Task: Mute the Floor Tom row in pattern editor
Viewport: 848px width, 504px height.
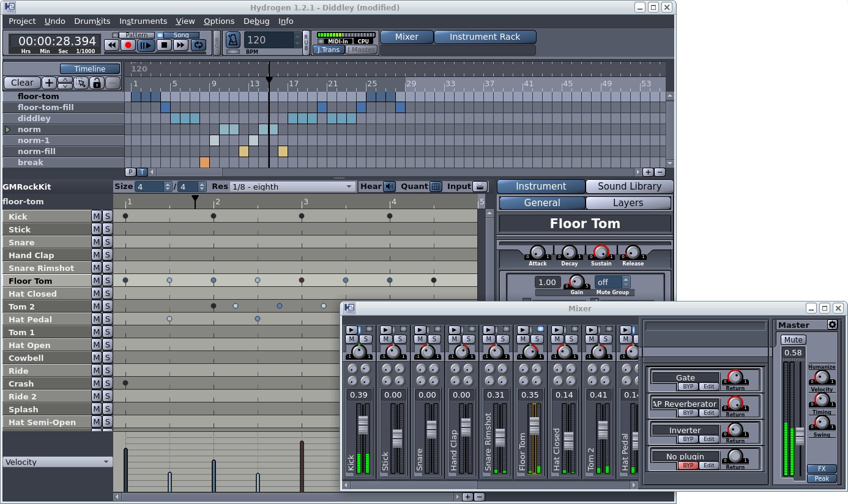Action: click(96, 280)
